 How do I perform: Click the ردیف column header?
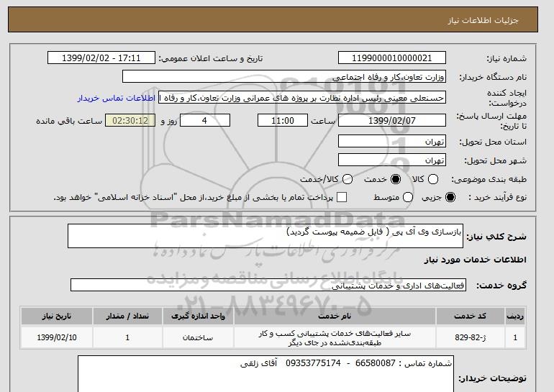[515, 316]
